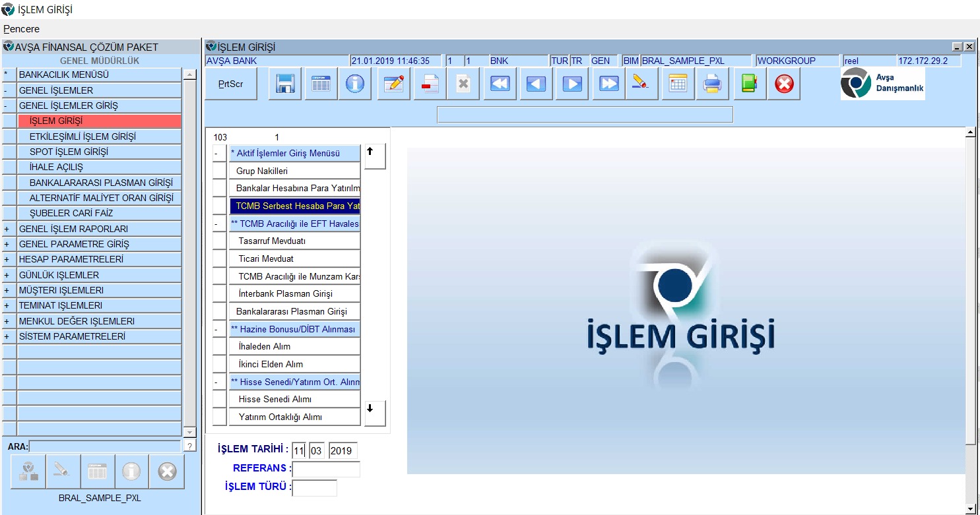Collapse the Aktif İşlemler Giriş Menüsü group
The width and height of the screenshot is (980, 515).
coord(220,153)
